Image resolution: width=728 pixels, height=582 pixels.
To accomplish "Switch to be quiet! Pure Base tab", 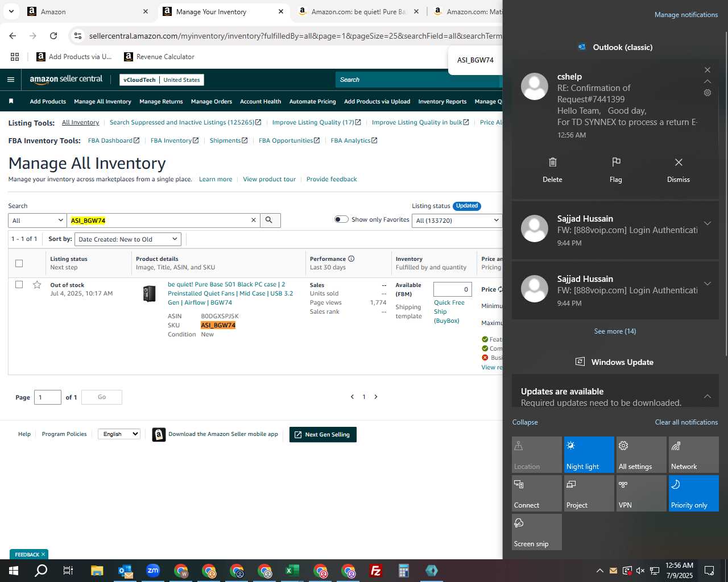I will tap(358, 11).
